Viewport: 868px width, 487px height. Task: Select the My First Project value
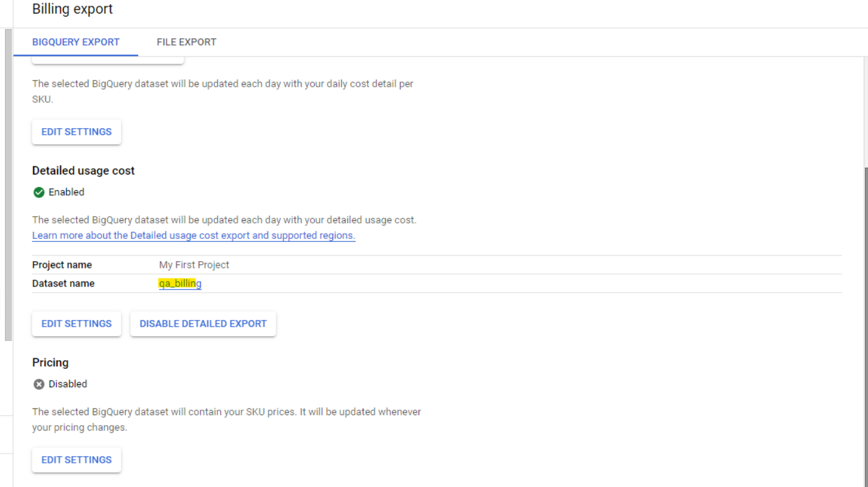click(x=194, y=265)
